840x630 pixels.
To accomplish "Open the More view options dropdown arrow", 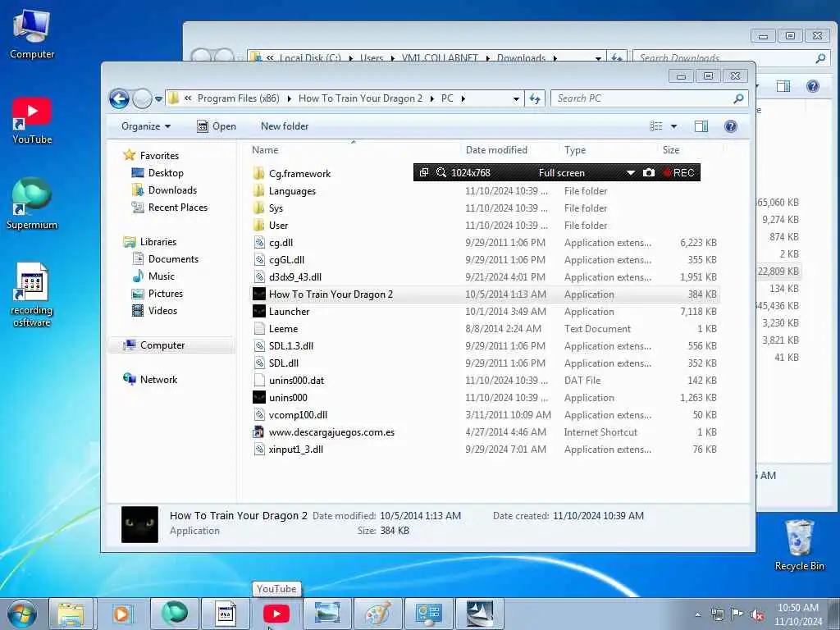I will coord(674,126).
